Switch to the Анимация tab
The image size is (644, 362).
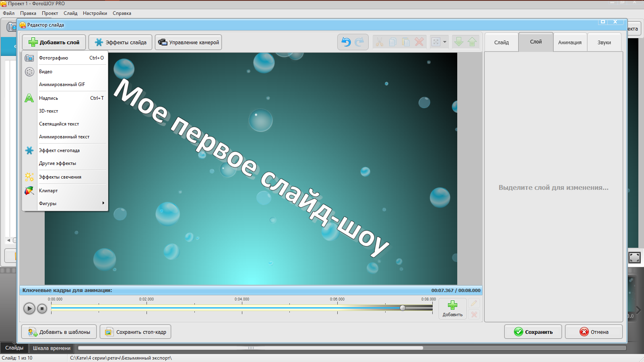click(x=570, y=42)
